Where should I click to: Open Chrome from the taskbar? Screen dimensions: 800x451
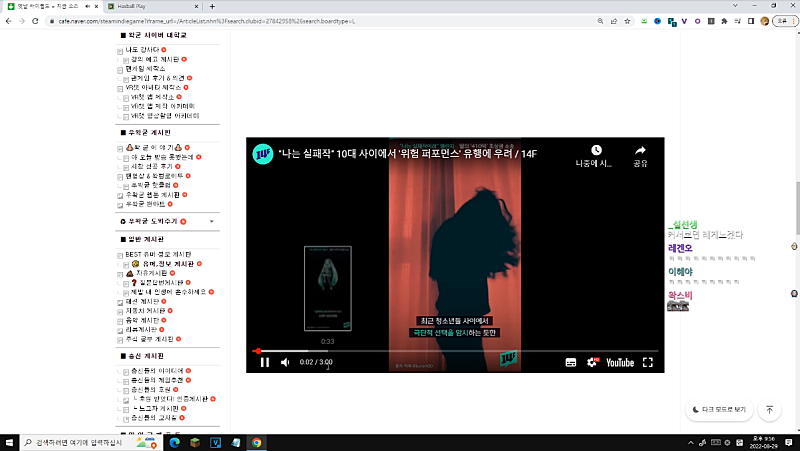256,442
